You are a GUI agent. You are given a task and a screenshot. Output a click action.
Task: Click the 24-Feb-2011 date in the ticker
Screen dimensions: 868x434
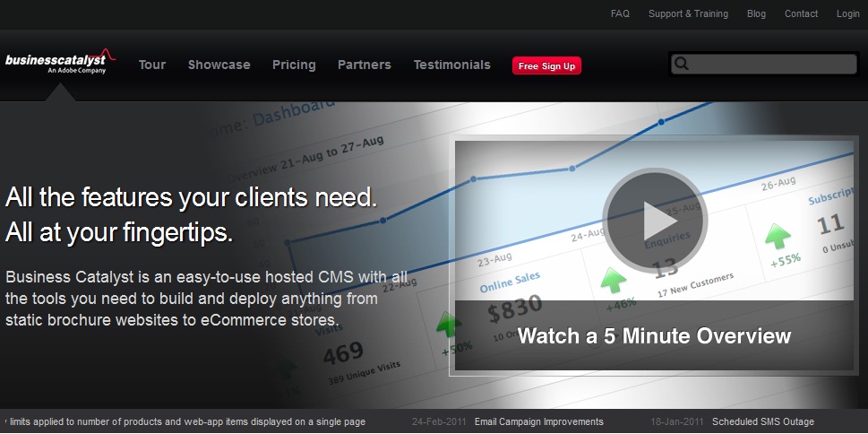coord(439,421)
